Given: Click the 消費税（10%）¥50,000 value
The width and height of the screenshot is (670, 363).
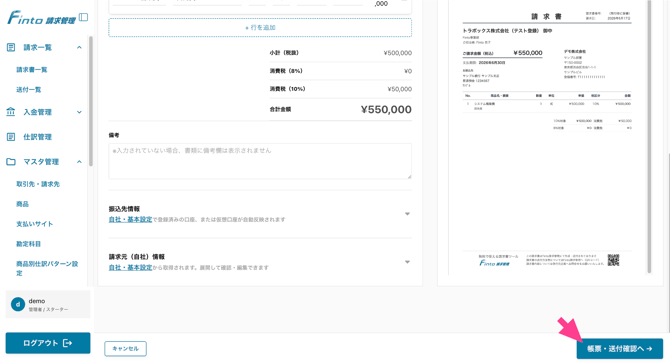Looking at the screenshot, I should pyautogui.click(x=400, y=89).
